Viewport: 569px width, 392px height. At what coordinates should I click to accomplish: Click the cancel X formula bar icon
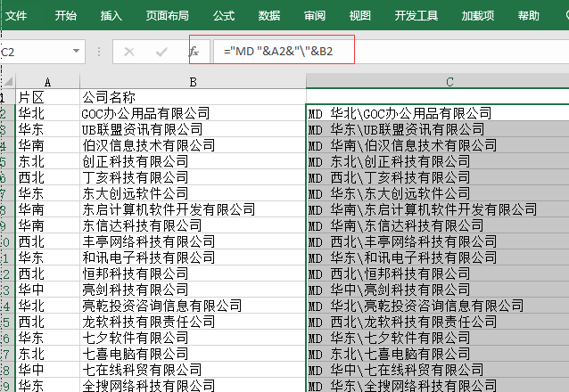[129, 52]
